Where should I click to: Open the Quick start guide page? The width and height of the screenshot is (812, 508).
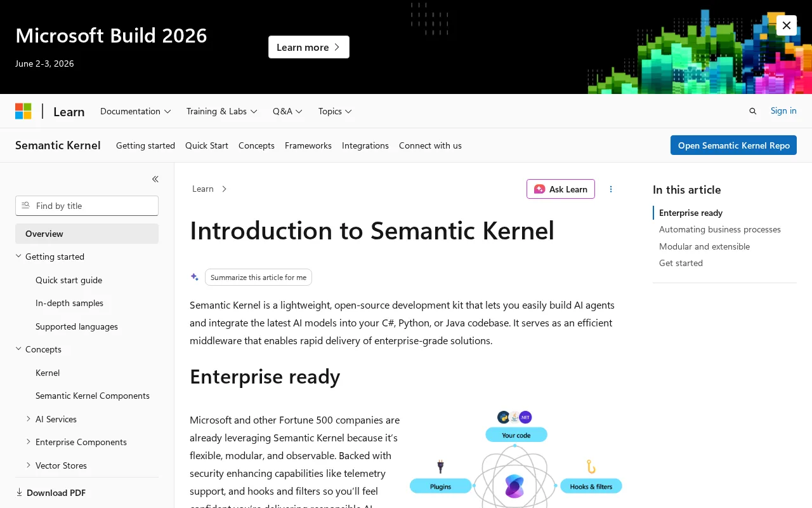click(x=69, y=280)
